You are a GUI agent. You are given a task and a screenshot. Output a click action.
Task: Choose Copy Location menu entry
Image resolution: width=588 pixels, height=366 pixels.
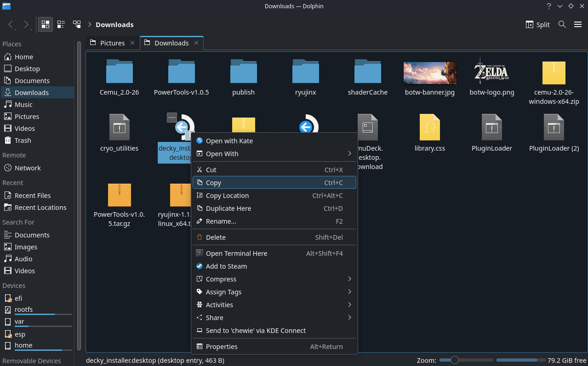click(274, 196)
